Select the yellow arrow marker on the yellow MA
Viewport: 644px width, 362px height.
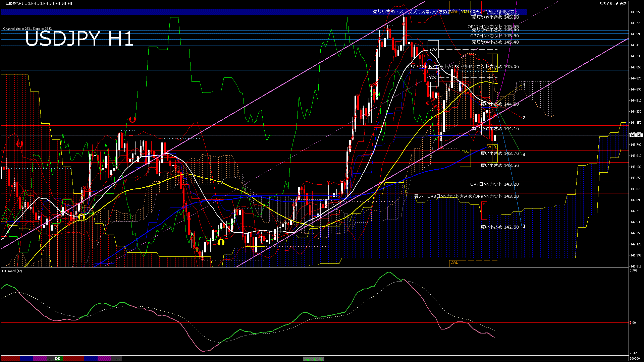(82, 217)
